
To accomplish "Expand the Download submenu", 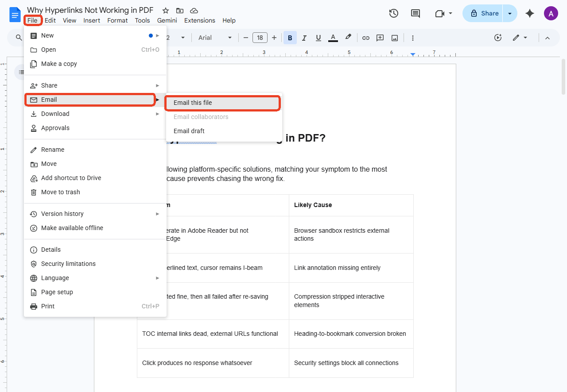I will [x=95, y=114].
